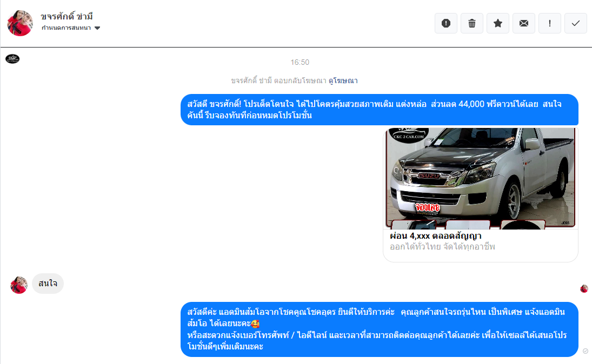Mark conversation as spam with exclamation circle icon

tap(446, 23)
